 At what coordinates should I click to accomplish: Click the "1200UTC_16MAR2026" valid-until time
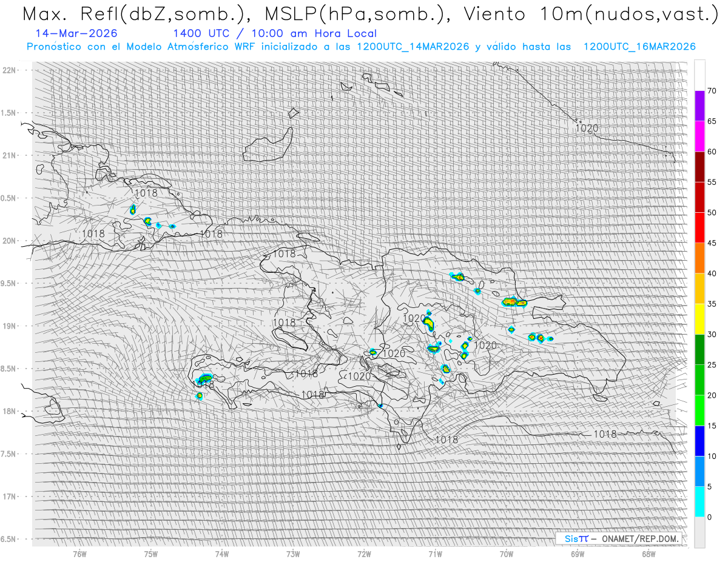[x=639, y=47]
